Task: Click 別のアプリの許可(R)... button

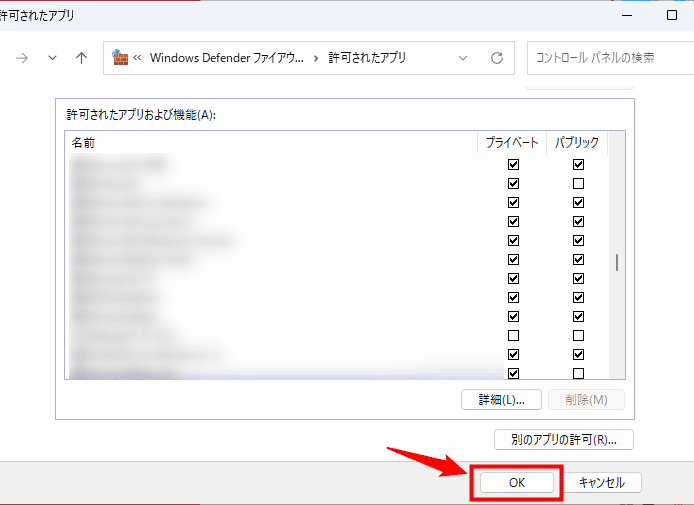Action: tap(563, 439)
